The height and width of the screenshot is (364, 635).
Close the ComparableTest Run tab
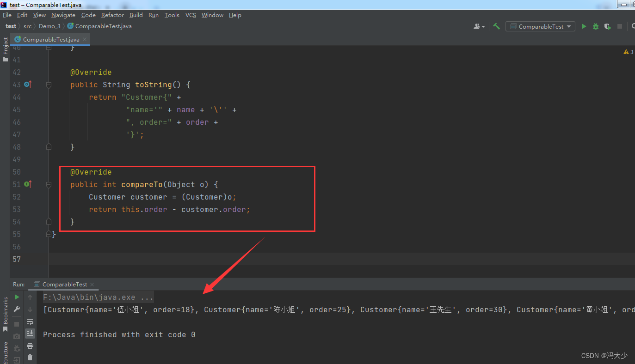click(92, 285)
